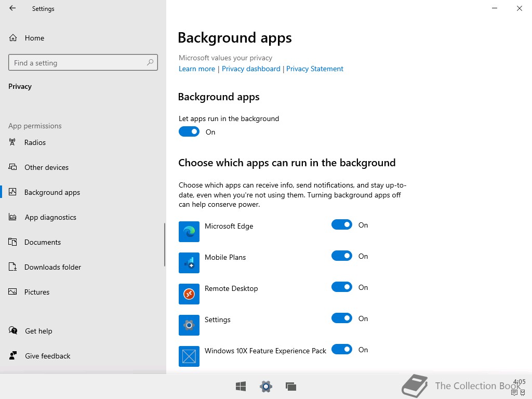Click the Windows 10X Feature Experience Pack label
Viewport: 532px width, 399px height.
click(x=265, y=351)
